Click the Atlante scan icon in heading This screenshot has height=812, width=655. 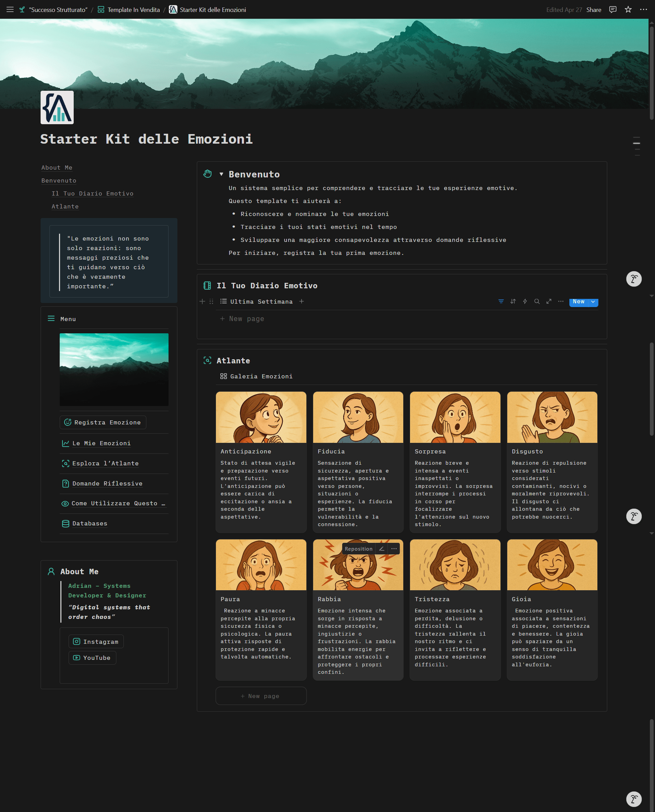pos(207,360)
